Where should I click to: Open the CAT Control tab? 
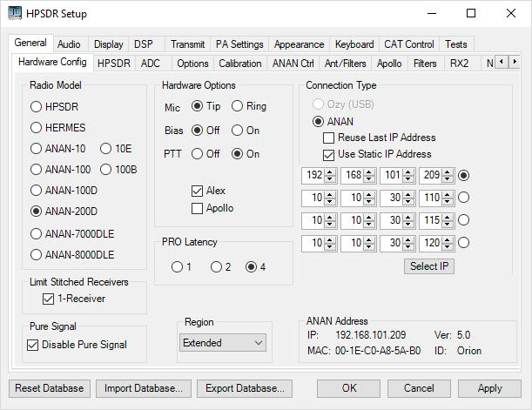409,44
